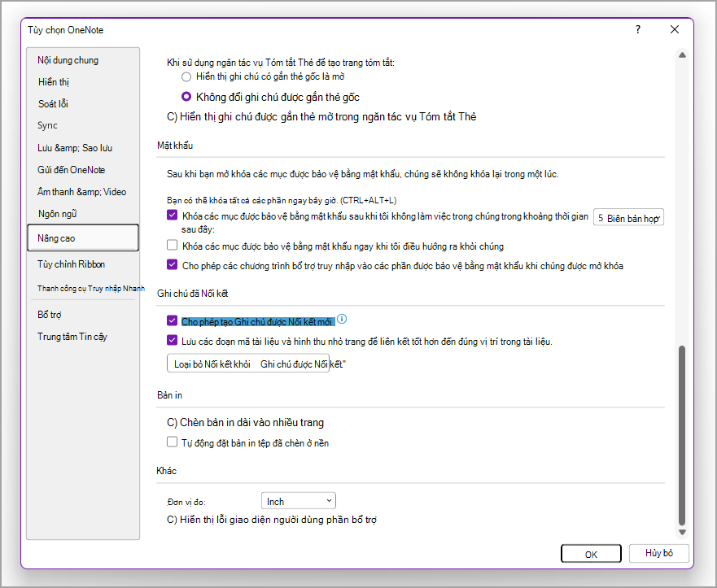Select the Nâng cao category
This screenshot has width=717, height=588.
coord(83,237)
